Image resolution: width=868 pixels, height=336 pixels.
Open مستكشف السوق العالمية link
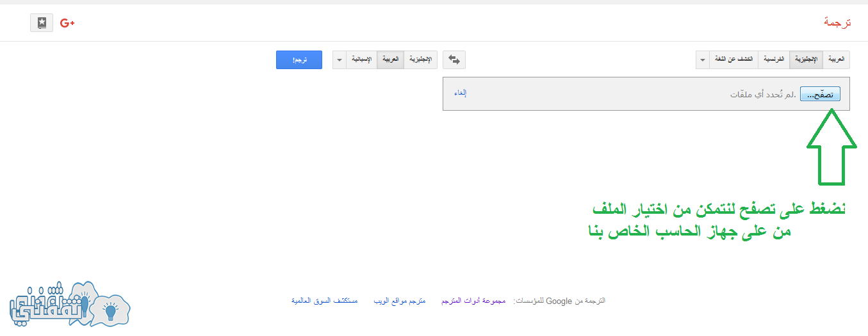(x=325, y=300)
